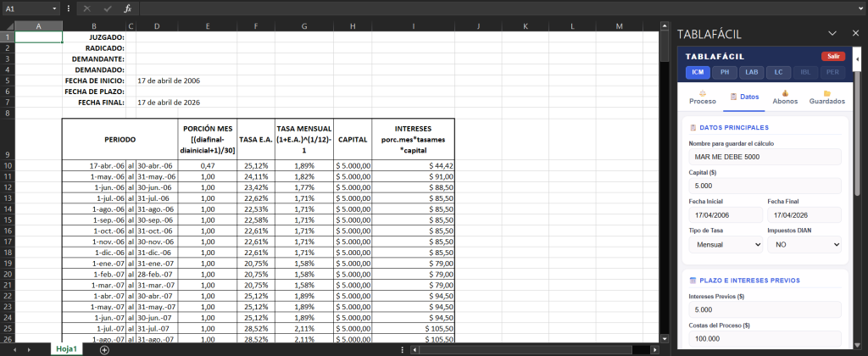Click the Cancel entry X icon in formula bar
This screenshot has height=356, width=868.
click(x=86, y=8)
